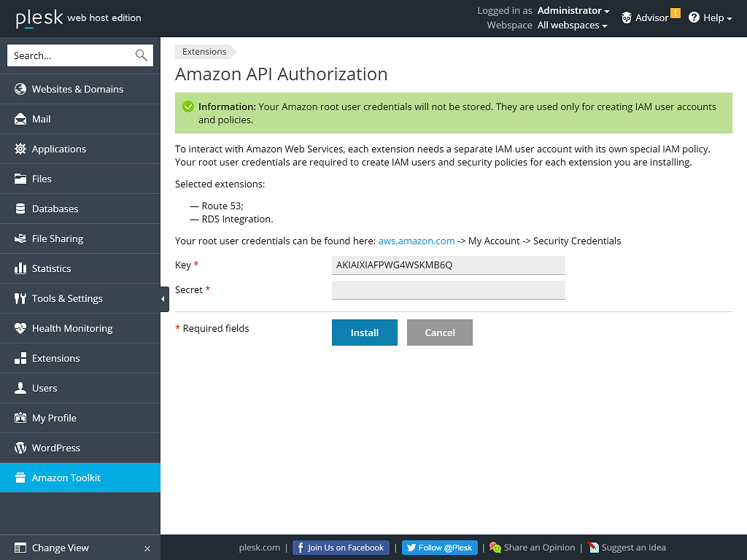747x560 pixels.
Task: Click the Statistics bar chart icon
Action: pyautogui.click(x=20, y=268)
